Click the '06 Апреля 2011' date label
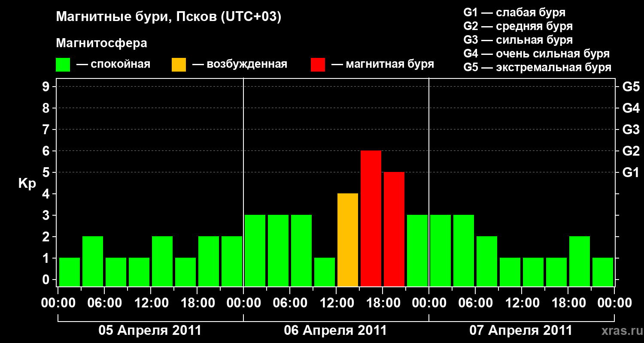The width and height of the screenshot is (644, 343). click(x=335, y=331)
